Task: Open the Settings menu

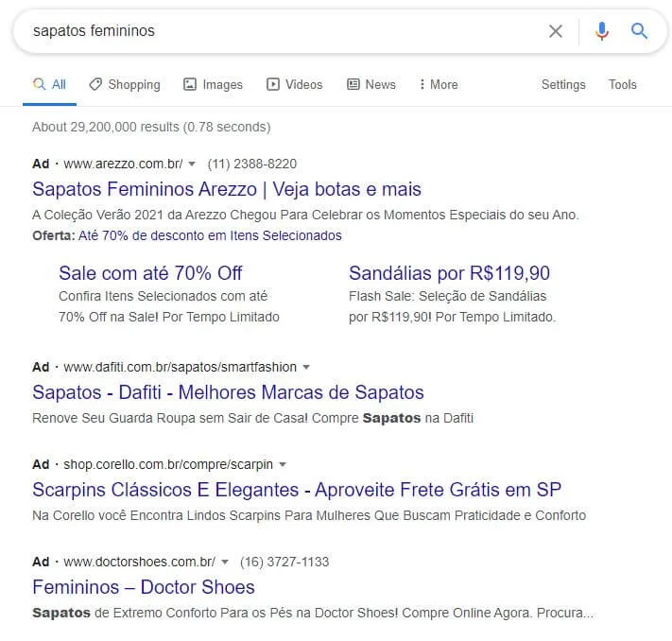Action: pyautogui.click(x=563, y=84)
